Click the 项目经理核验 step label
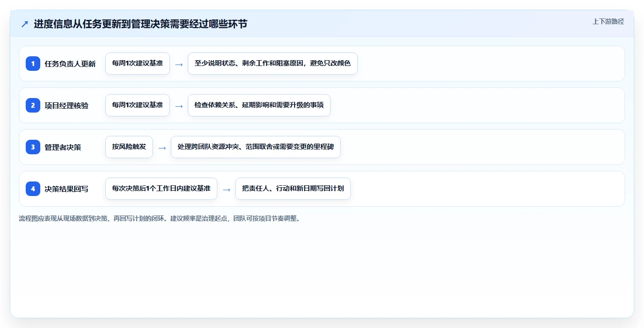644x328 pixels. pyautogui.click(x=66, y=106)
